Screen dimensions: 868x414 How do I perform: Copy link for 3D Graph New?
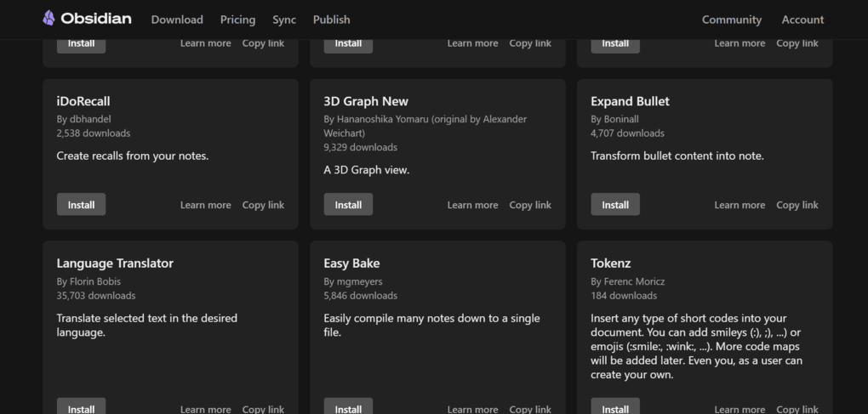530,205
